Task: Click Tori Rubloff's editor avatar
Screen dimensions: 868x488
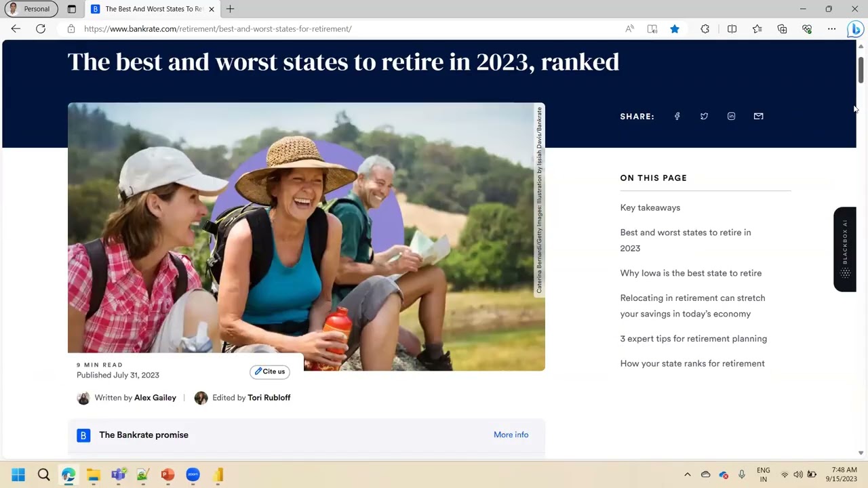Action: 201,398
